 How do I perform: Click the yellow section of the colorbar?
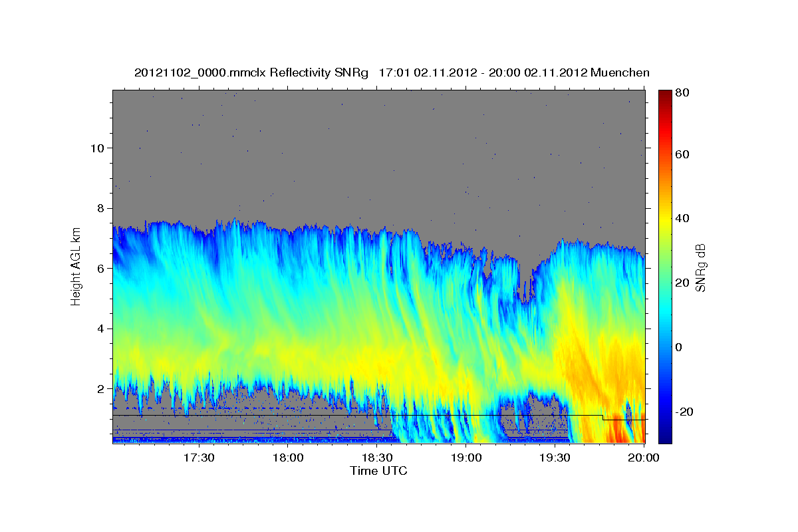pos(665,219)
